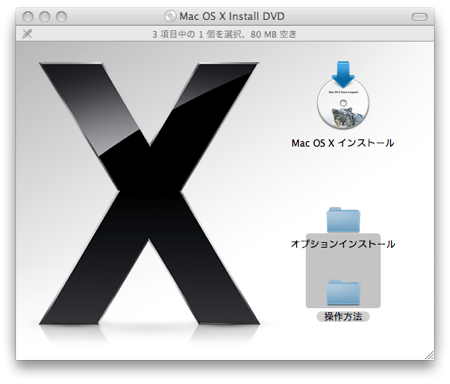Click the DVD proxy icon in title bar
The width and height of the screenshot is (450, 384).
click(170, 16)
